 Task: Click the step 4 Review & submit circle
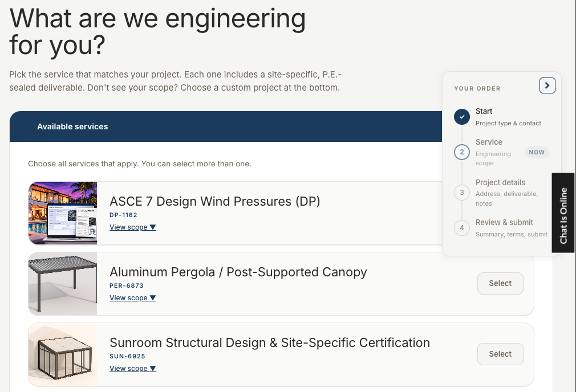(462, 227)
